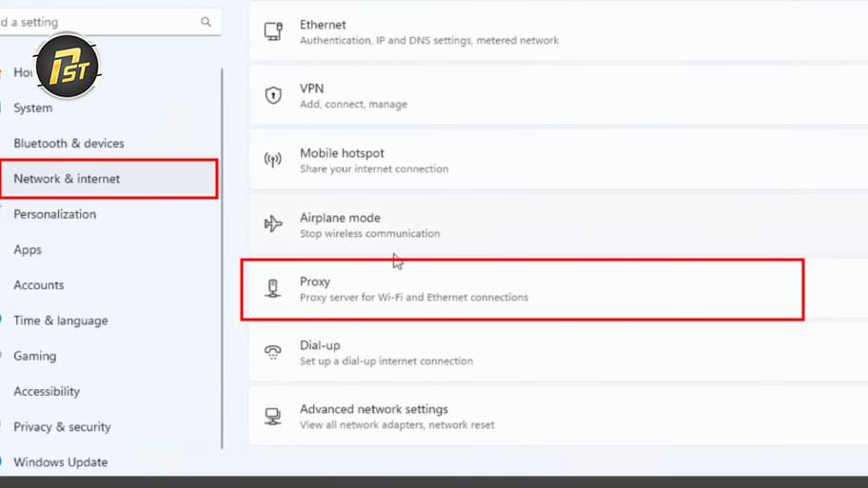Open Airplane mode settings row
The image size is (868, 488).
(x=559, y=224)
